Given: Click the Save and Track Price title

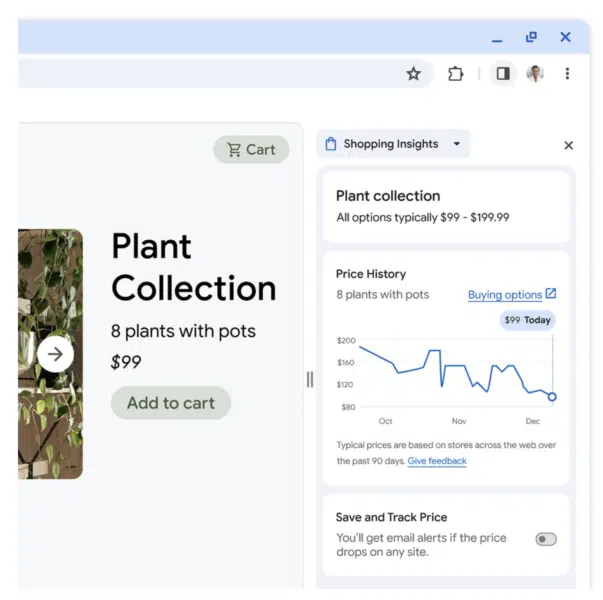Looking at the screenshot, I should coord(391,517).
